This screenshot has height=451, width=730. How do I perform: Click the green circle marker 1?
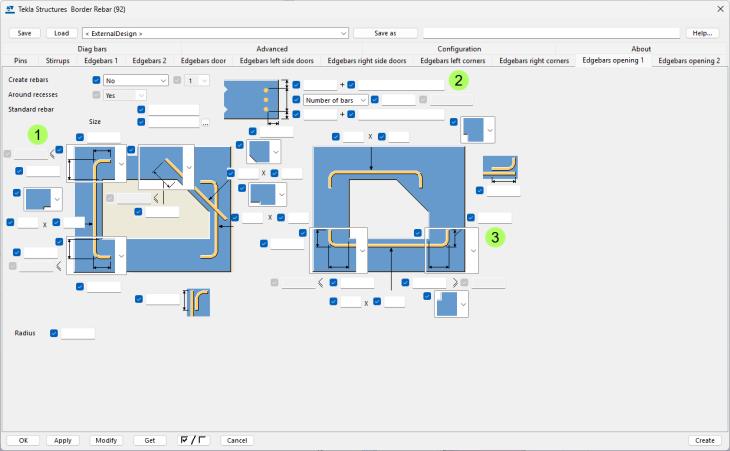pyautogui.click(x=38, y=133)
